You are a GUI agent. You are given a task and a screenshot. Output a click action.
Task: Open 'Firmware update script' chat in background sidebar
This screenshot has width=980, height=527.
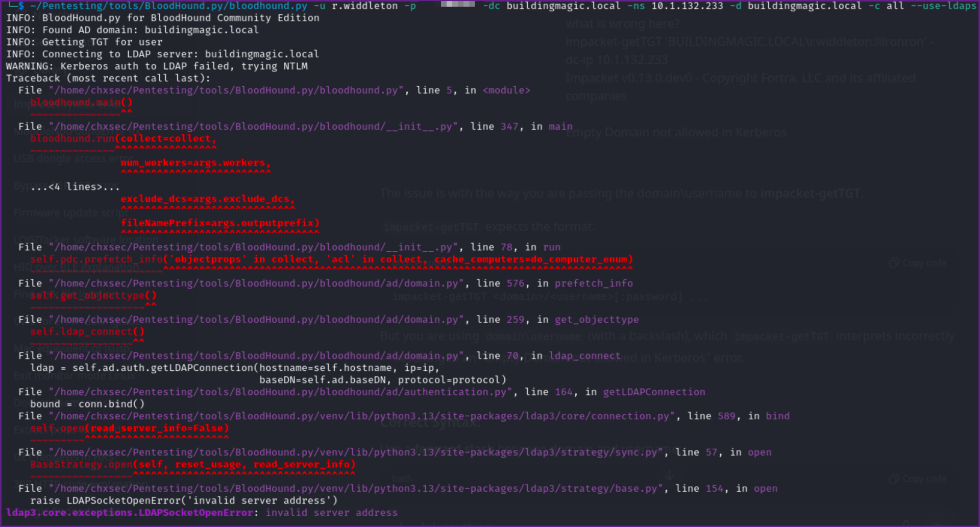click(71, 213)
